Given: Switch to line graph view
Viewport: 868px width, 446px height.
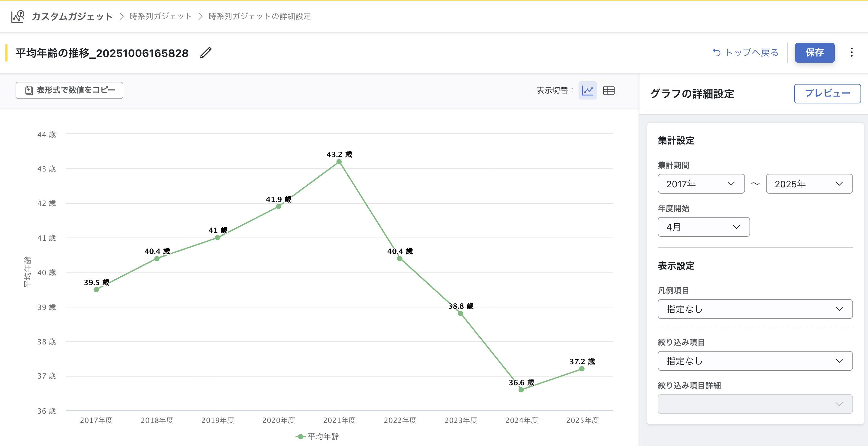Looking at the screenshot, I should 587,90.
